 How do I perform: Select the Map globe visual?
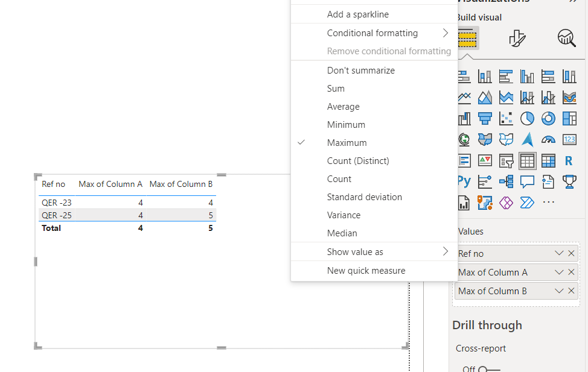tap(464, 140)
